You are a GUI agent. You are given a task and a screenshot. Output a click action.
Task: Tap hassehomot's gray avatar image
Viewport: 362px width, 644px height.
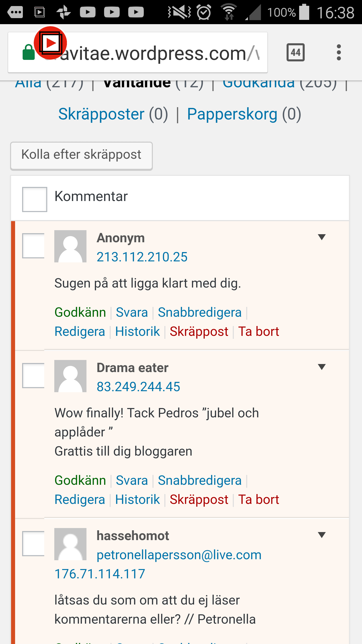point(70,544)
